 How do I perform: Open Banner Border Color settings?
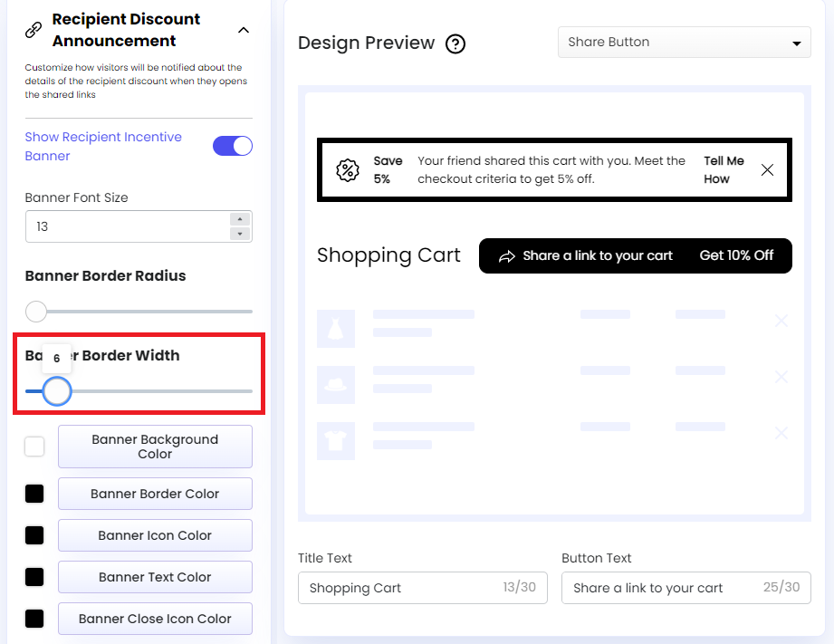[x=155, y=494]
